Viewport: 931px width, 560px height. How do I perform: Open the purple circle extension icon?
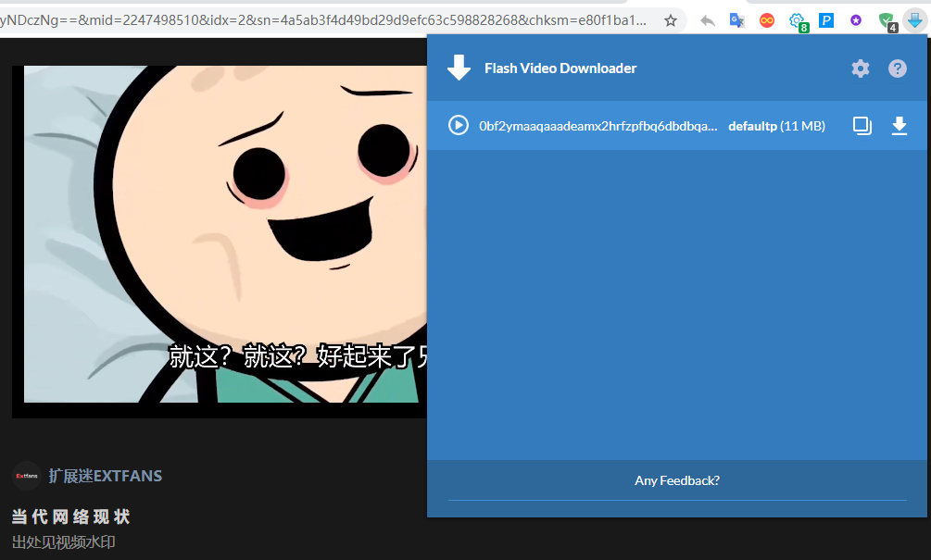856,20
